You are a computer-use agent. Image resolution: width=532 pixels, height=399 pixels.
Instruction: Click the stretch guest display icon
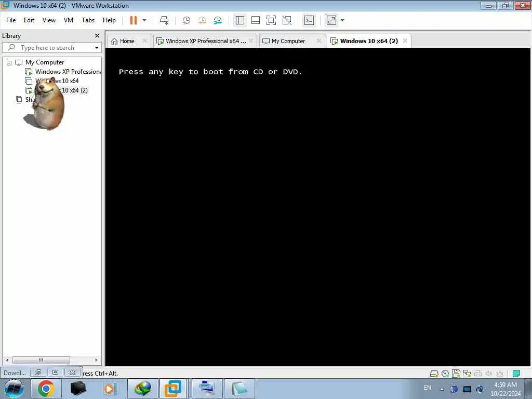point(331,20)
